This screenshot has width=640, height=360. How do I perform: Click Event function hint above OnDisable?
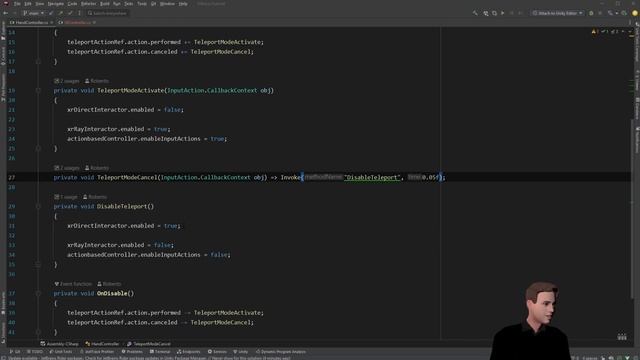[73, 284]
